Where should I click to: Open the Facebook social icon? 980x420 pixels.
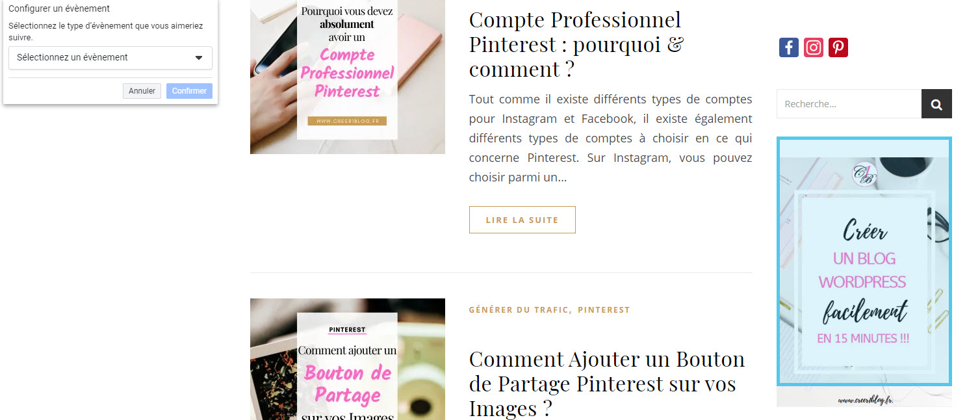coord(788,47)
